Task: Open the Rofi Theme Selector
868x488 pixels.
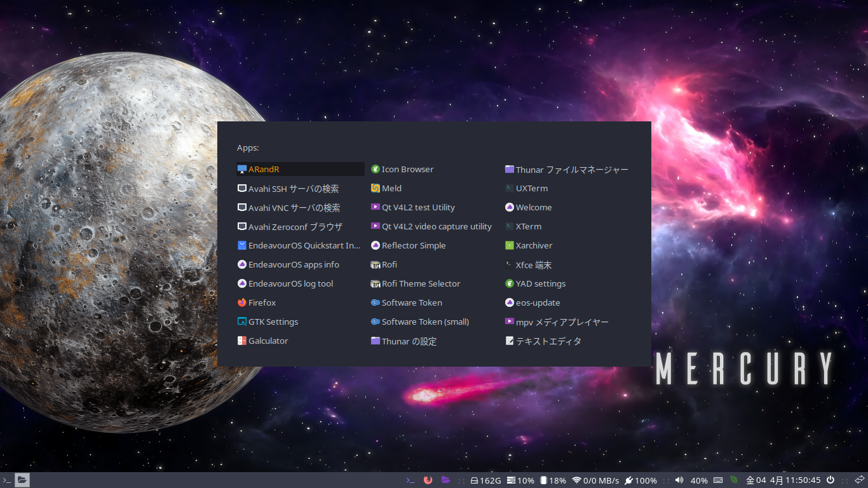Action: (421, 283)
